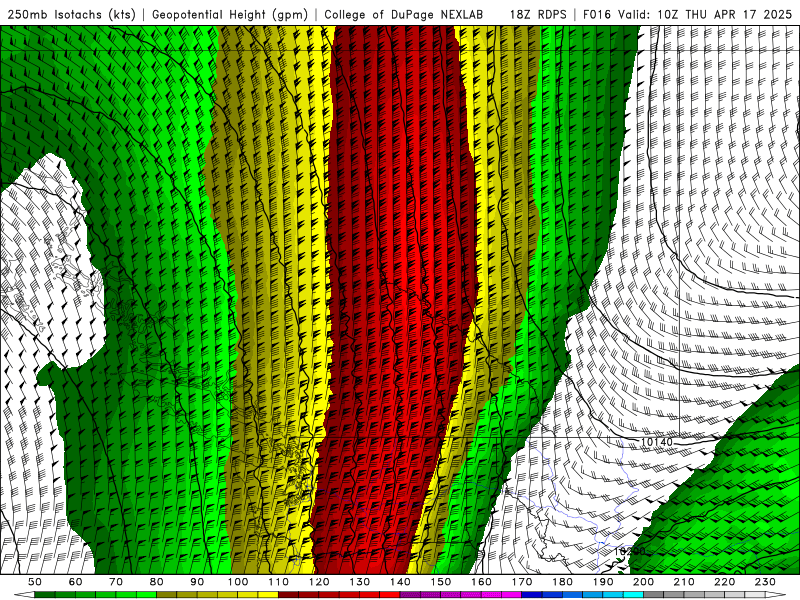This screenshot has width=800, height=600.
Task: Click the "18Z RDPS" model run label
Action: click(x=538, y=14)
